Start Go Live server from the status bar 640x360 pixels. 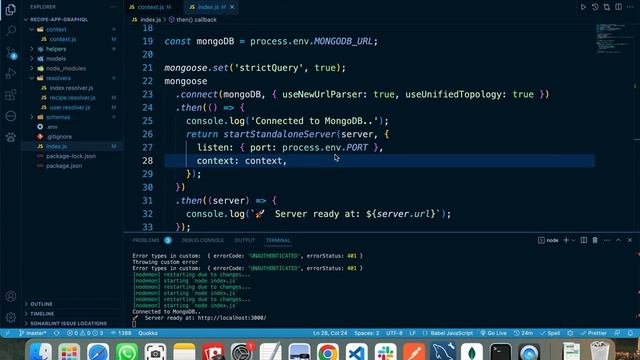[x=493, y=333]
